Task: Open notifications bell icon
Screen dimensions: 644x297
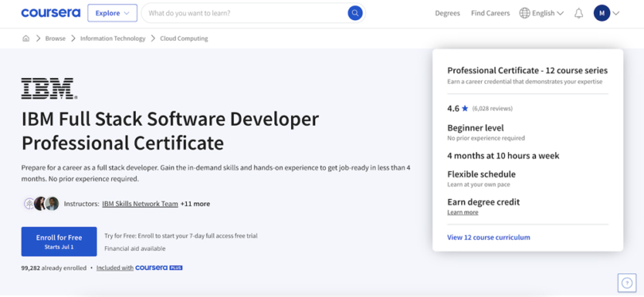Action: point(579,14)
